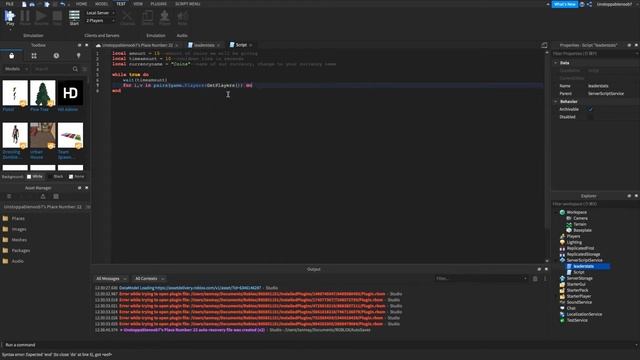Switch to the PLUGINS ribbon tab

[158, 4]
